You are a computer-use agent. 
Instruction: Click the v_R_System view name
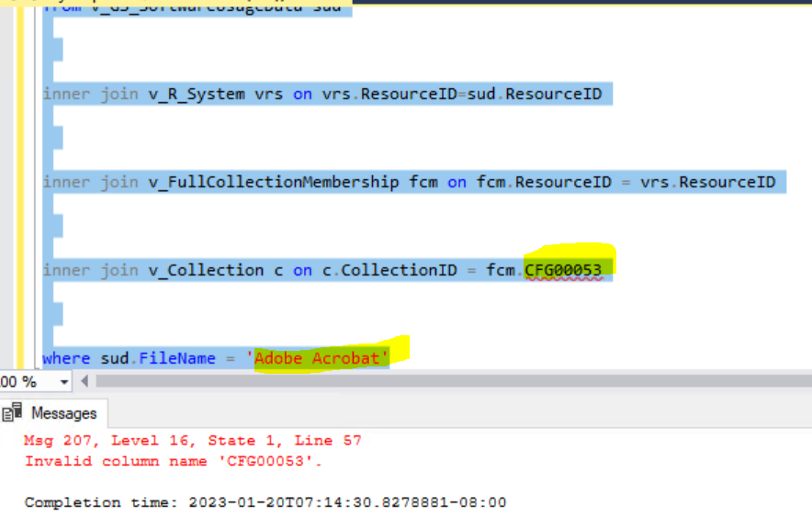coord(197,95)
